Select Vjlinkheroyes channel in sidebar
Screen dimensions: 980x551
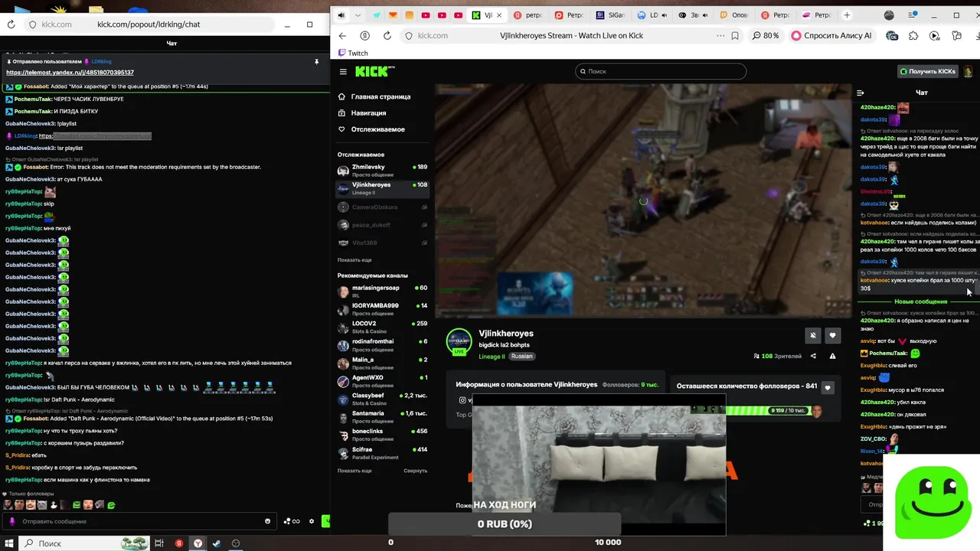pos(382,187)
